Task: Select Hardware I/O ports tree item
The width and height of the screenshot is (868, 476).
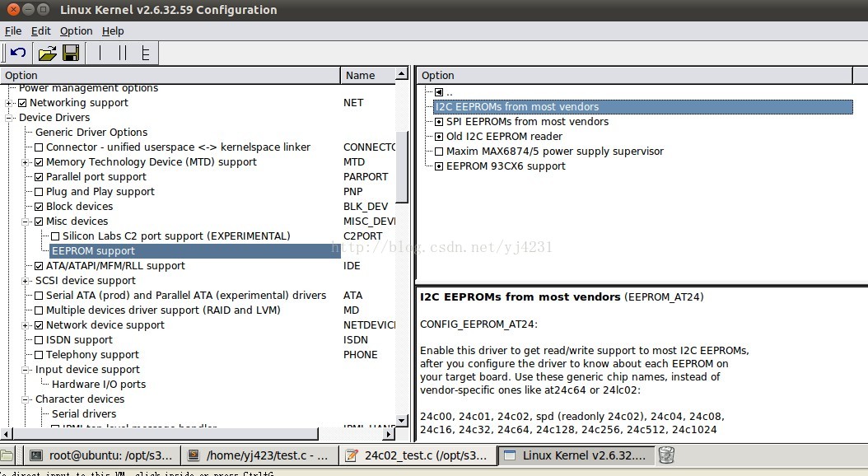Action: click(x=99, y=385)
